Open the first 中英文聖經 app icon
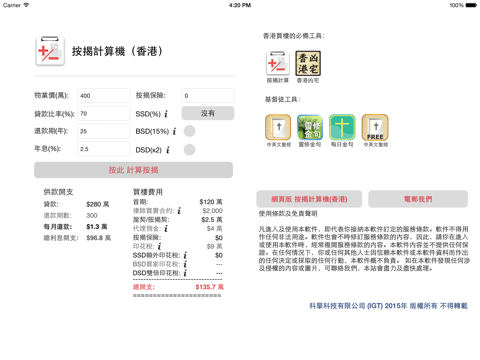 [x=278, y=127]
